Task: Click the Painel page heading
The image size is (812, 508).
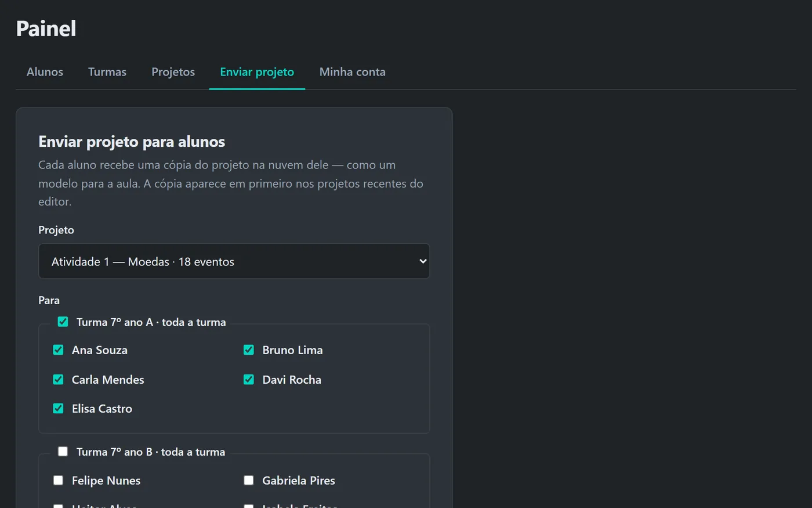Action: click(46, 28)
